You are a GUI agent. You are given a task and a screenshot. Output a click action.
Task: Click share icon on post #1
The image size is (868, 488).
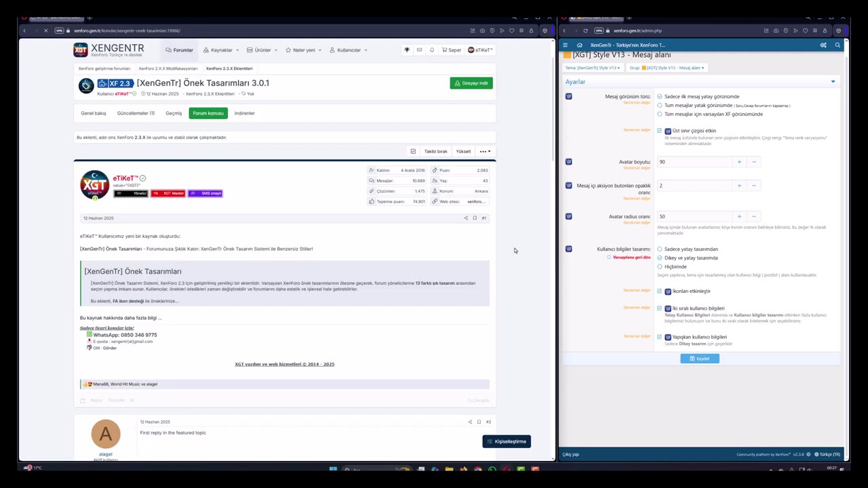click(466, 218)
